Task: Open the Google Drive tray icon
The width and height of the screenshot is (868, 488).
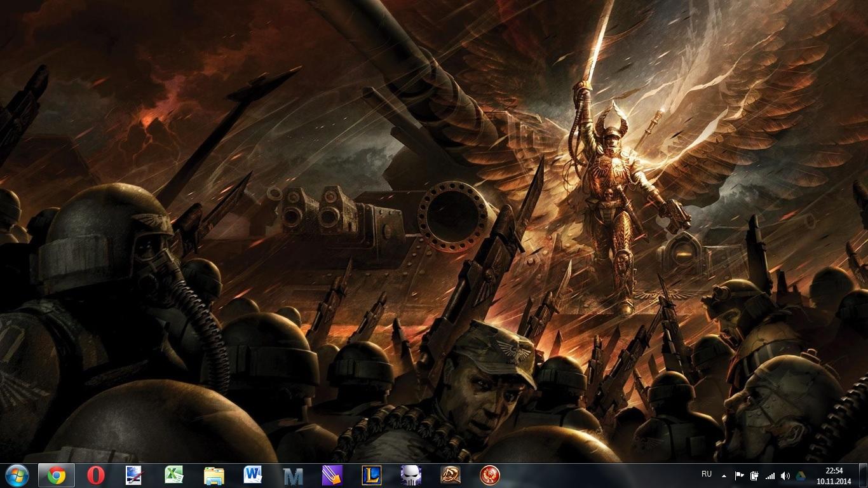Action: pyautogui.click(x=801, y=475)
